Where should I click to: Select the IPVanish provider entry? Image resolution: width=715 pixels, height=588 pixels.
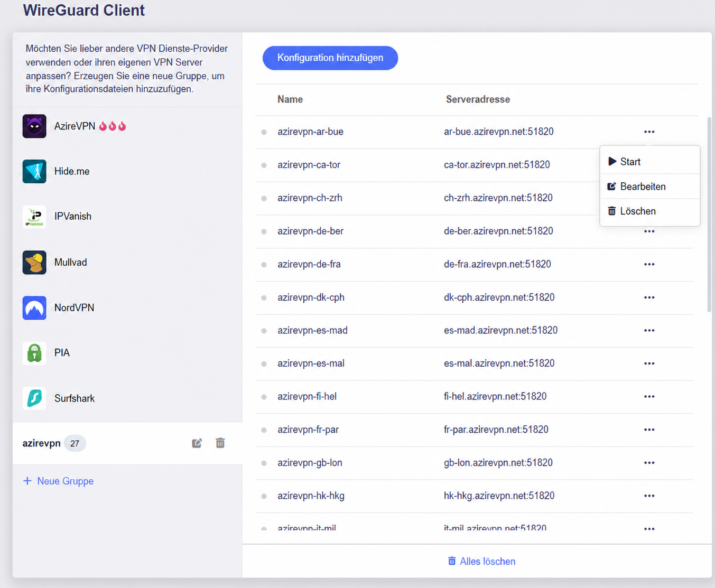[127, 217]
